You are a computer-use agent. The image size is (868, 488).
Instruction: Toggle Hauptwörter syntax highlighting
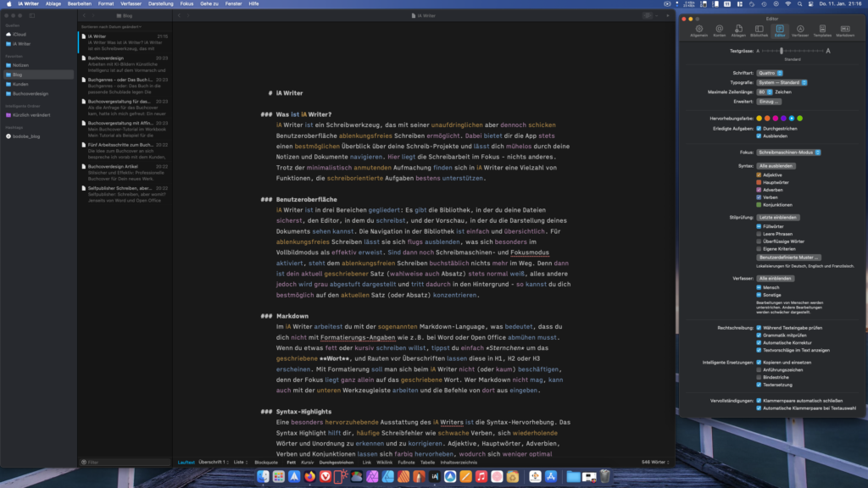click(x=759, y=183)
